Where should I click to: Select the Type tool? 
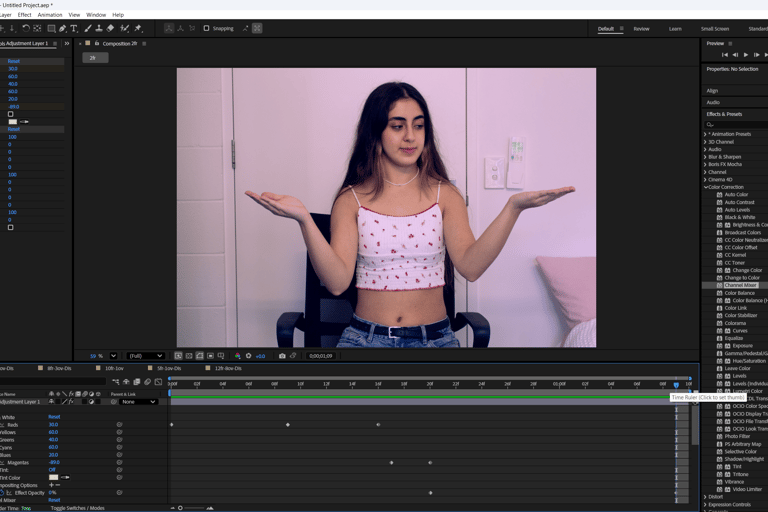click(74, 28)
